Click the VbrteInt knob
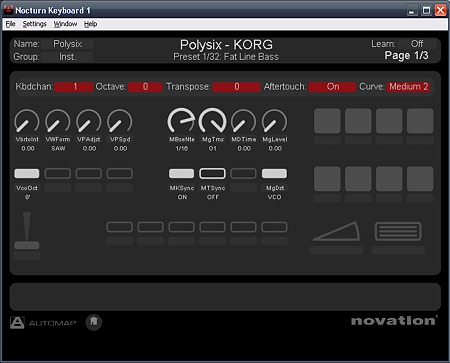This screenshot has height=363, width=450. (27, 121)
